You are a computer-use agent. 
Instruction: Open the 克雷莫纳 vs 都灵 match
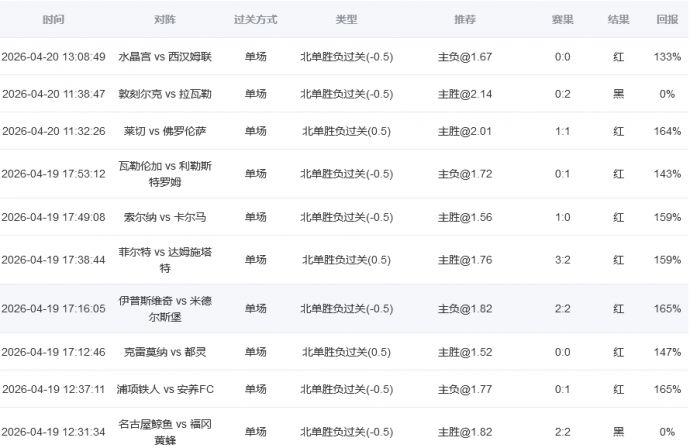[x=165, y=352]
